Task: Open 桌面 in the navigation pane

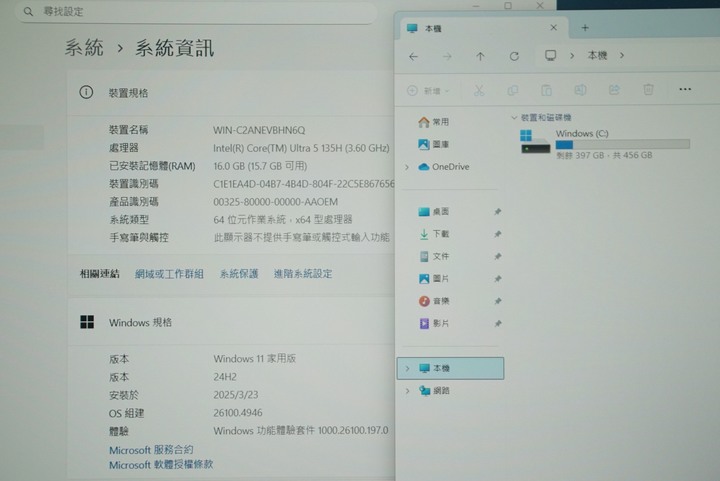Action: coord(434,212)
